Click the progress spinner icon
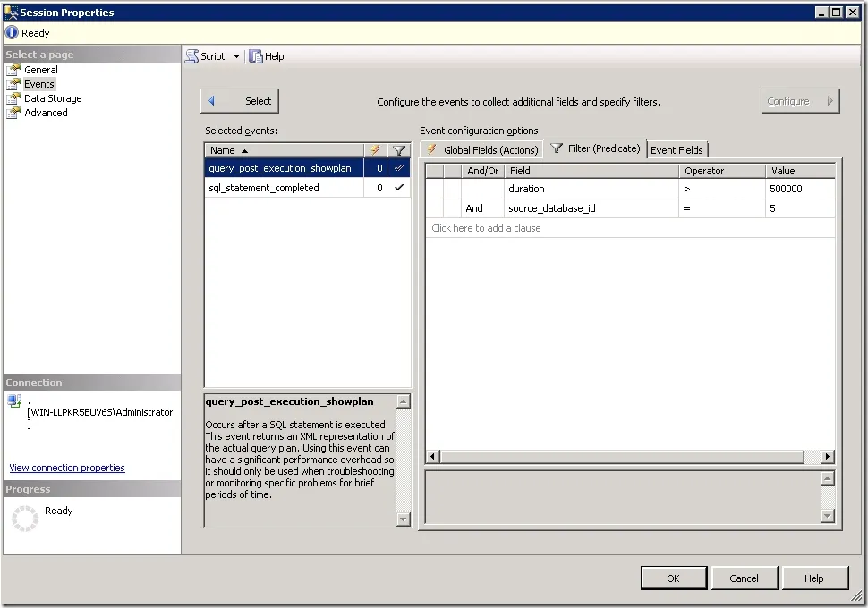This screenshot has height=608, width=868. click(x=25, y=519)
